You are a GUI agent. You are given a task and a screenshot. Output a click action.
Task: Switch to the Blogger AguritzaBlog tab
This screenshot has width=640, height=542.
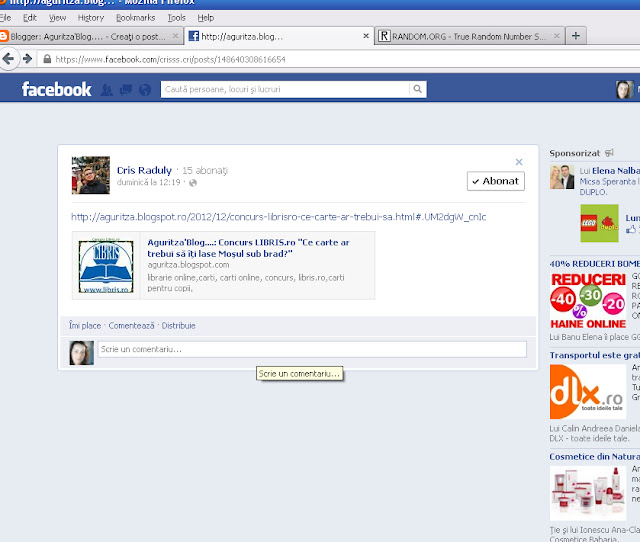coord(88,36)
